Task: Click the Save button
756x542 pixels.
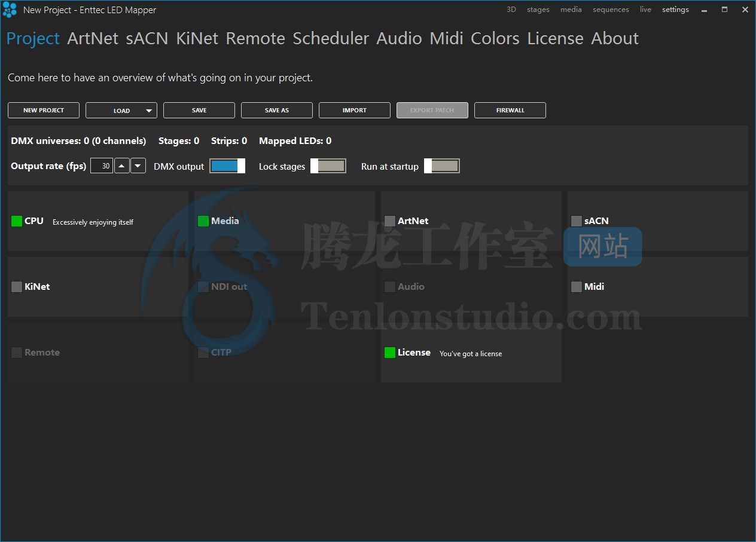Action: [x=199, y=111]
